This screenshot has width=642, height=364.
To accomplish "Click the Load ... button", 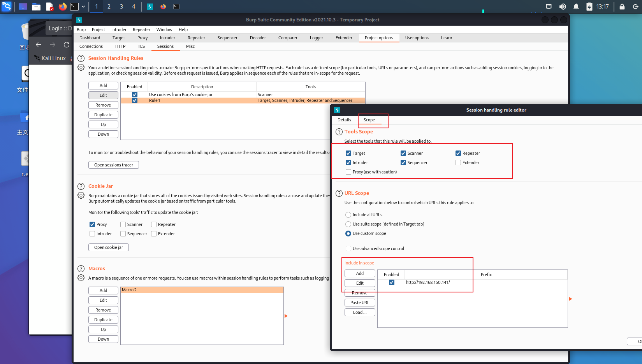I will [360, 312].
